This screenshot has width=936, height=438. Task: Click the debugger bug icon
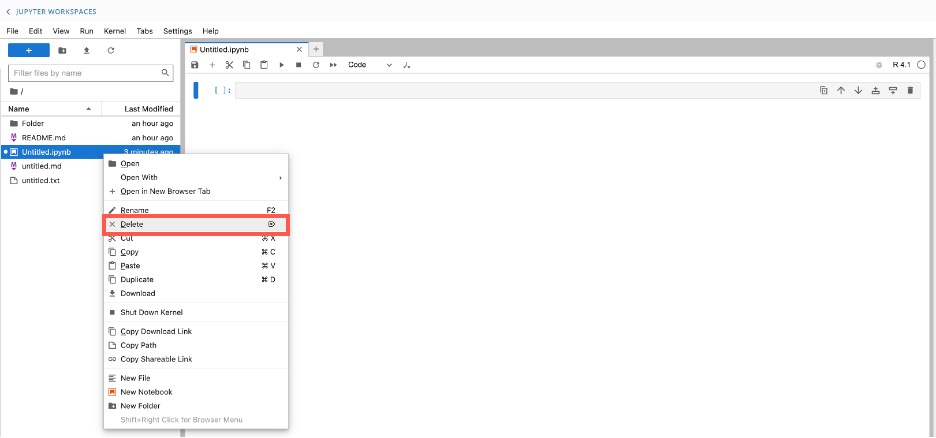(x=879, y=65)
